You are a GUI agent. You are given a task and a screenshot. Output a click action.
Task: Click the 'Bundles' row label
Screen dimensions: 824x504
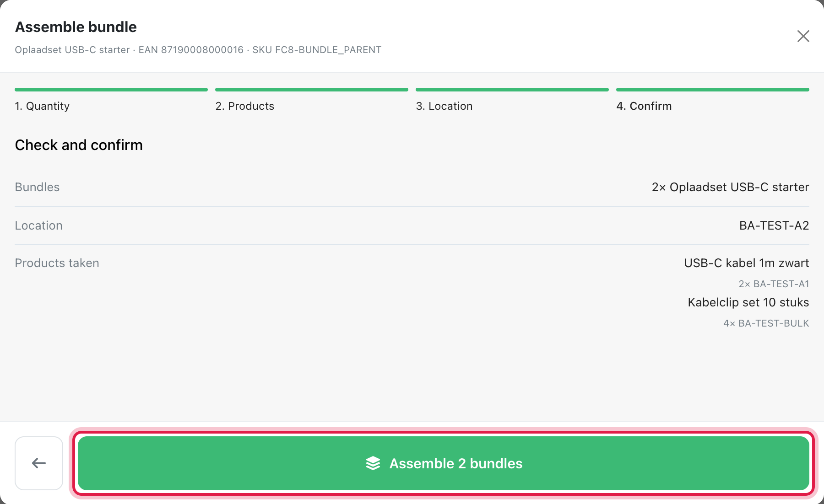pos(37,187)
